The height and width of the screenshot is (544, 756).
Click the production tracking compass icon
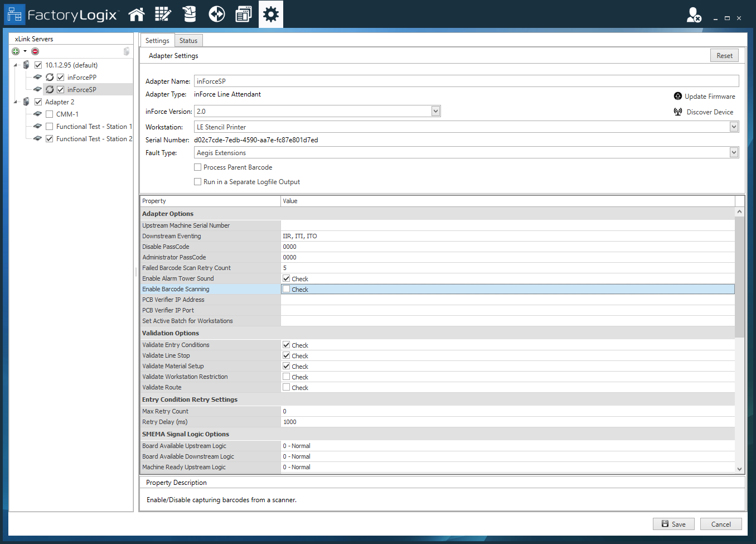pyautogui.click(x=216, y=14)
